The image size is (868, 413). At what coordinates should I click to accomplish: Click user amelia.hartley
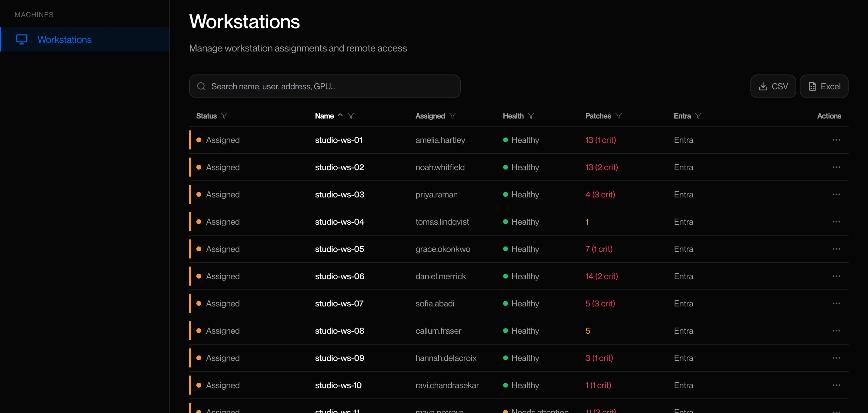point(440,140)
